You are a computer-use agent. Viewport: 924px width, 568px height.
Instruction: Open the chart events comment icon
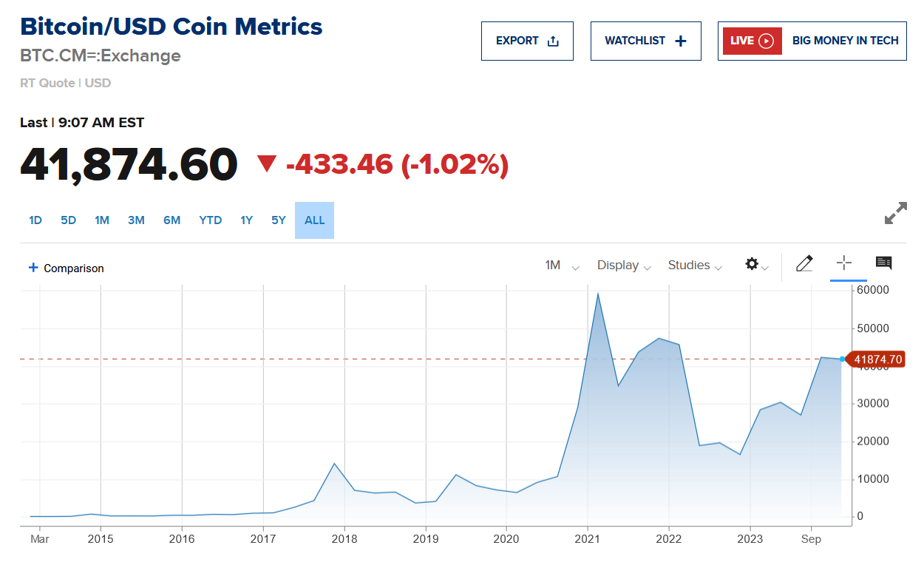tap(883, 263)
